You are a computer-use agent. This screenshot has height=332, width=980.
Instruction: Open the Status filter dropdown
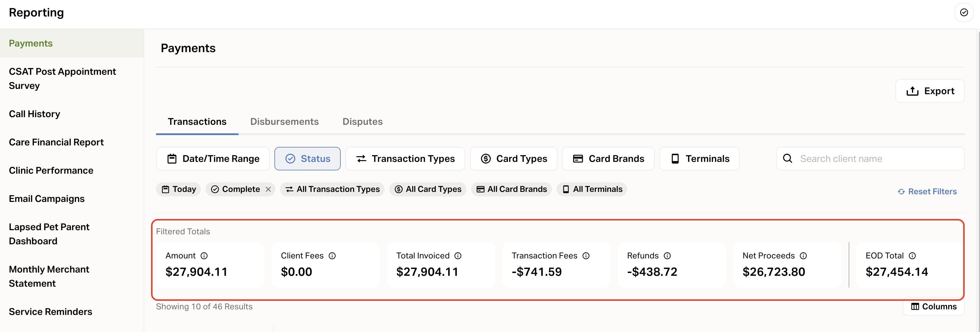tap(307, 159)
